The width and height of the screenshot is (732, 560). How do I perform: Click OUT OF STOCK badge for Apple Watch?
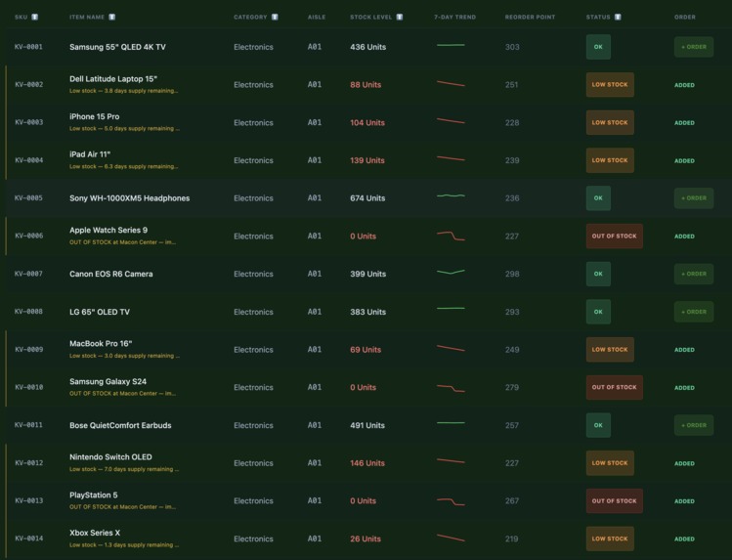[x=615, y=237]
